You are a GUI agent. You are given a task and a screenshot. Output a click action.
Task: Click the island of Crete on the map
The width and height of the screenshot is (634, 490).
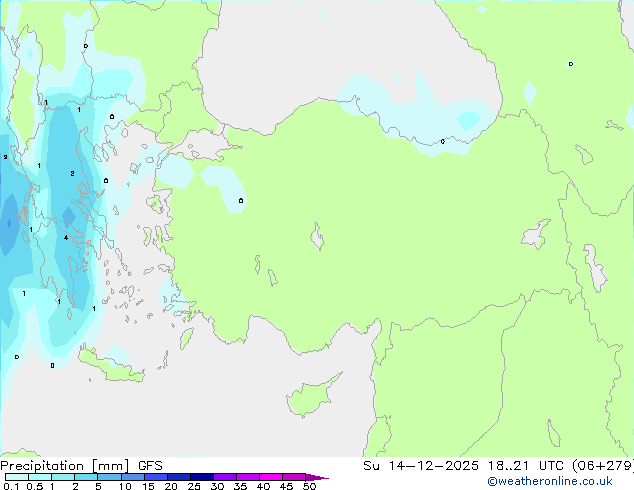point(111,367)
